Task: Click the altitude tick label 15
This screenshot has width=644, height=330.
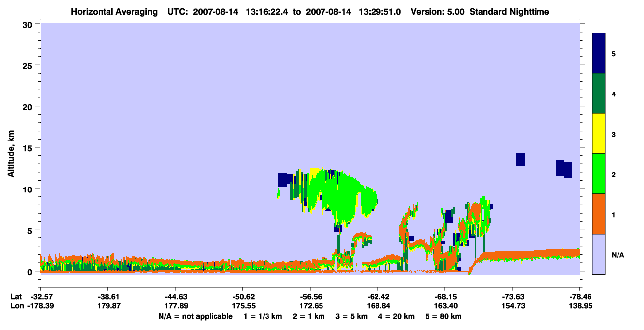Action: (x=28, y=148)
